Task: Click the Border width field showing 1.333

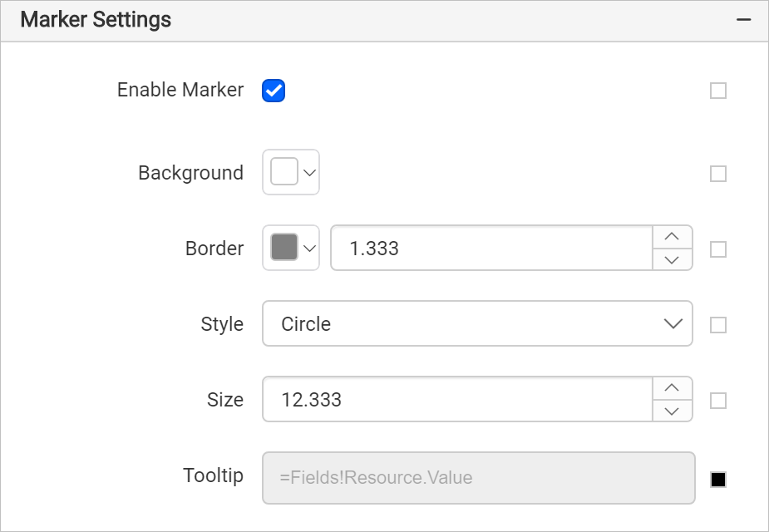Action: click(x=490, y=248)
